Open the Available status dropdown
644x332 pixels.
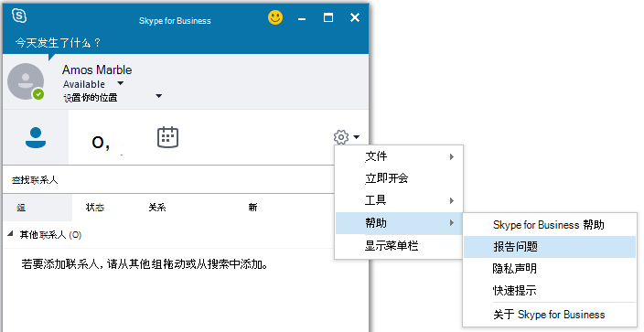[120, 83]
